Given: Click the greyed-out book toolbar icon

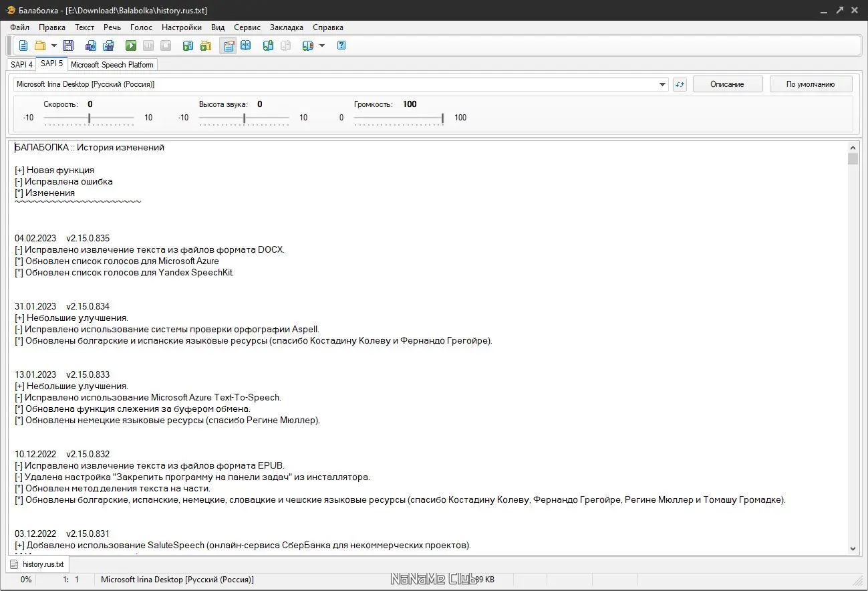Looking at the screenshot, I should pyautogui.click(x=286, y=45).
